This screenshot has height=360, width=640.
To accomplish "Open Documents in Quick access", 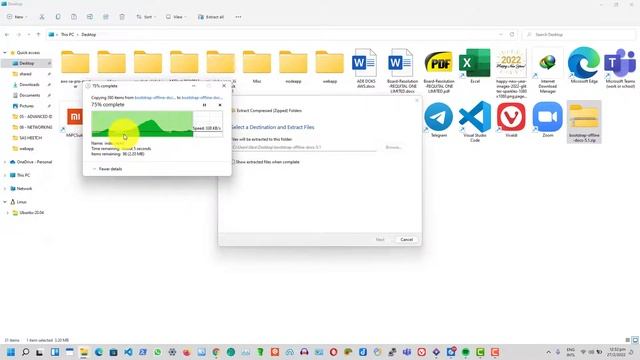I will tap(29, 95).
